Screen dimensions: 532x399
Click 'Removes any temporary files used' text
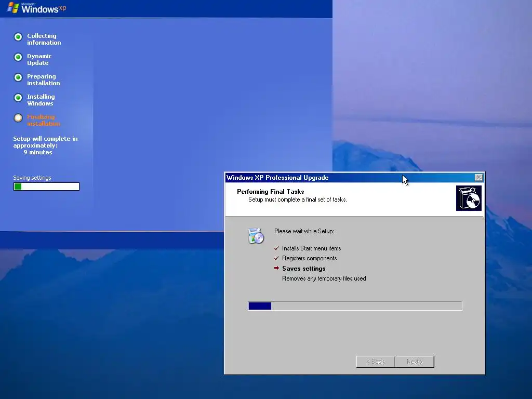(x=324, y=278)
